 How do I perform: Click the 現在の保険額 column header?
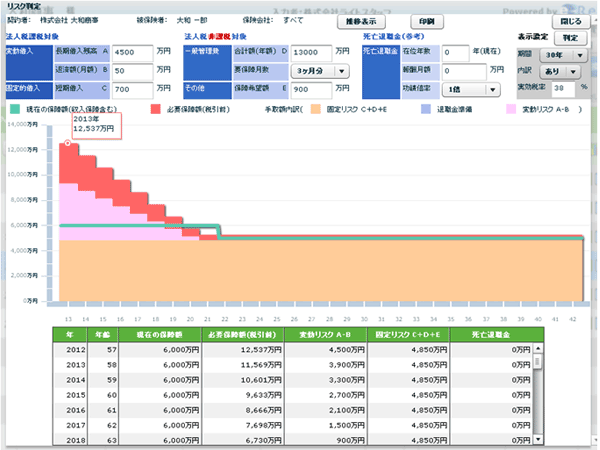click(x=160, y=334)
